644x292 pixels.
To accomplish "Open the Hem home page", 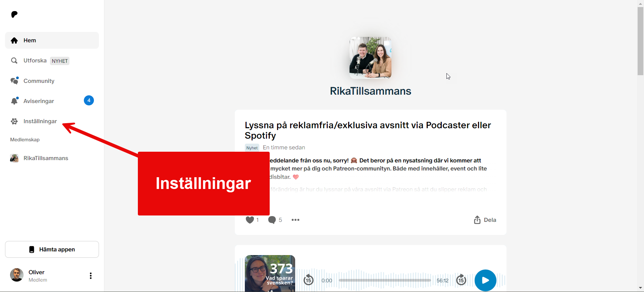I will click(x=30, y=41).
